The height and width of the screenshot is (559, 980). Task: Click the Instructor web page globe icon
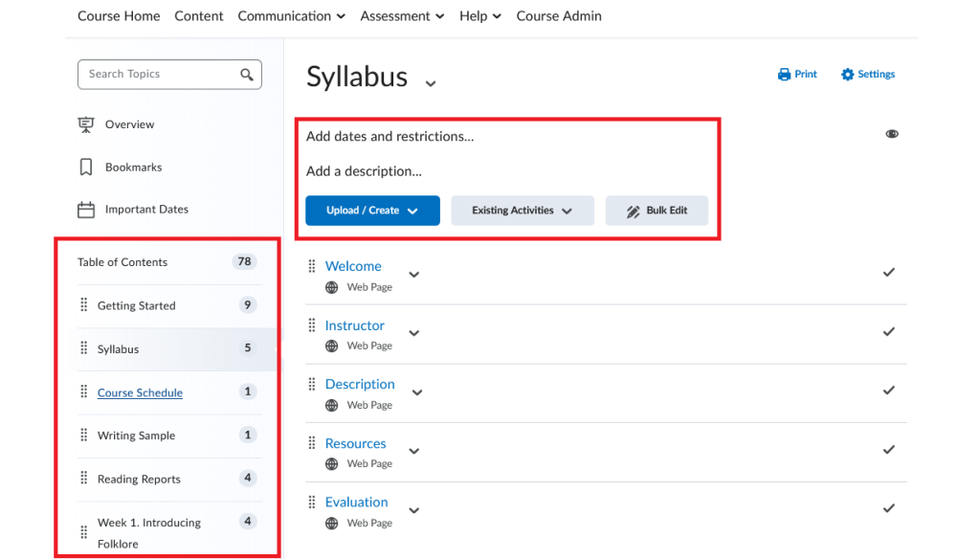click(332, 347)
